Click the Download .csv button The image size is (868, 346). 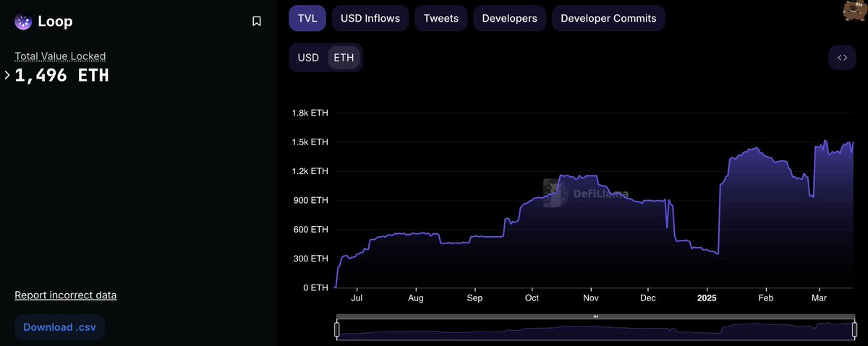coord(59,327)
